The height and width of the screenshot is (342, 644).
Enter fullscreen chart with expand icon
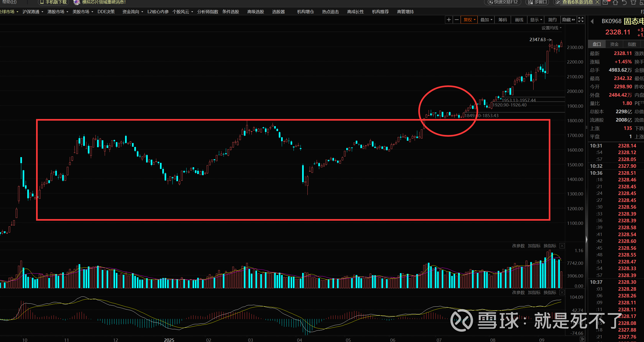click(x=581, y=20)
